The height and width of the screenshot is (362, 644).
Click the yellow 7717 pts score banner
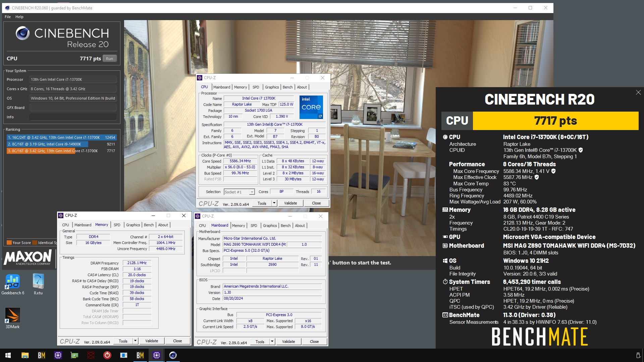555,121
